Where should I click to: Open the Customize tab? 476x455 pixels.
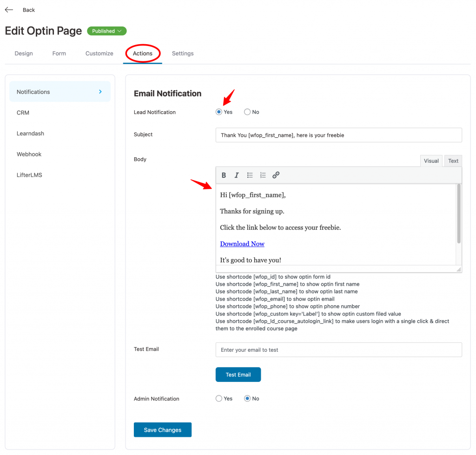[99, 54]
